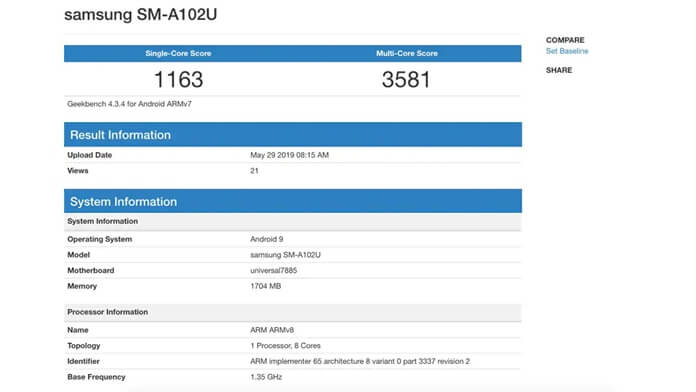The width and height of the screenshot is (696, 392).
Task: Click Geekbench 4.3.4 for Android ARMv7 text
Action: click(x=130, y=104)
